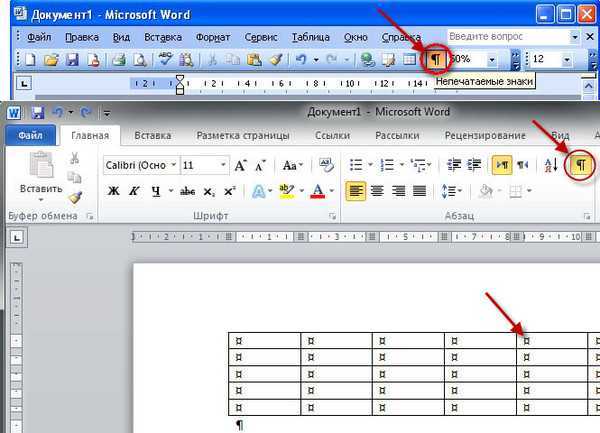Open Customize Quick Access Toolbar dropdown
600x433 pixels.
point(107,113)
